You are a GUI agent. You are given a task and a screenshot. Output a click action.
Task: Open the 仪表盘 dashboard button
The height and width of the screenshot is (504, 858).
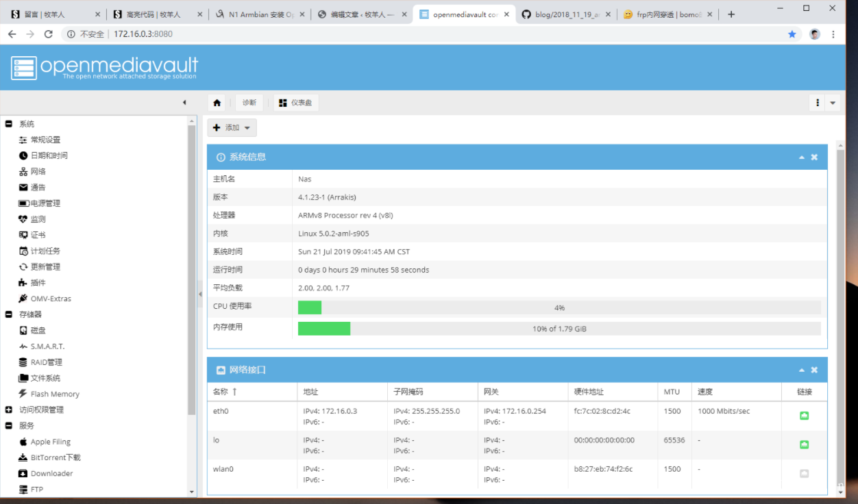tap(296, 103)
